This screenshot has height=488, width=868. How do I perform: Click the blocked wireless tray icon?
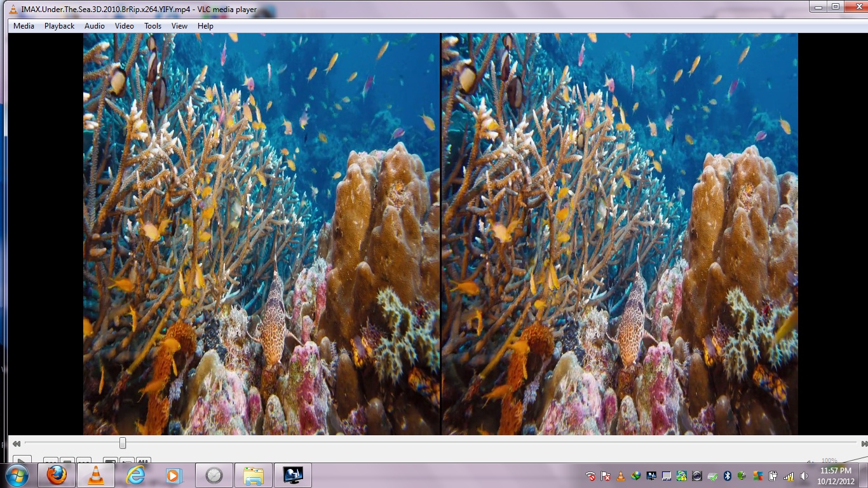(590, 476)
